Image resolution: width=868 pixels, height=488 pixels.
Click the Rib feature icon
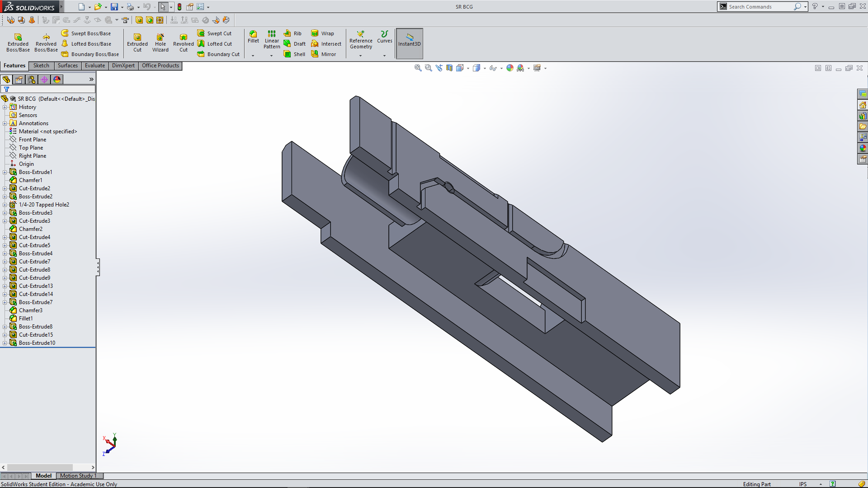[x=287, y=33]
